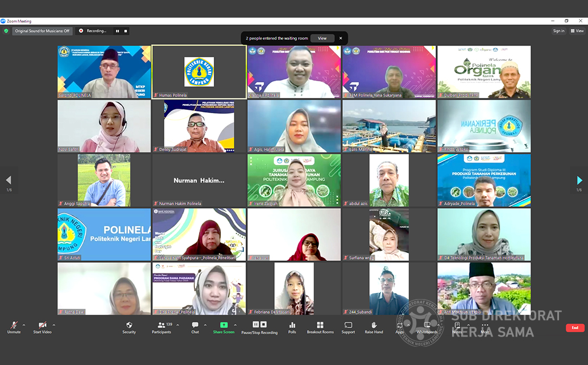Screen dimensions: 588x365
Task: Go to next gallery page with right arrow
Action: (579, 180)
